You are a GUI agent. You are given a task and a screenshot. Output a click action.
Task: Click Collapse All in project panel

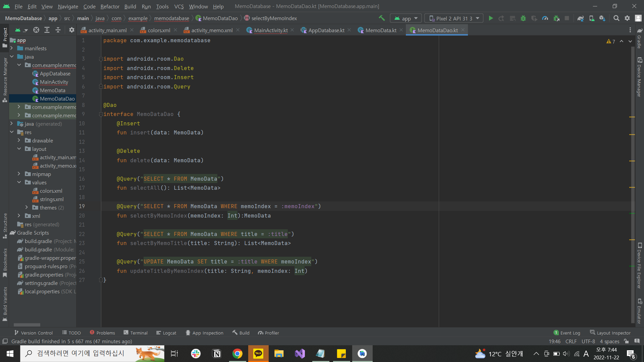tap(58, 30)
